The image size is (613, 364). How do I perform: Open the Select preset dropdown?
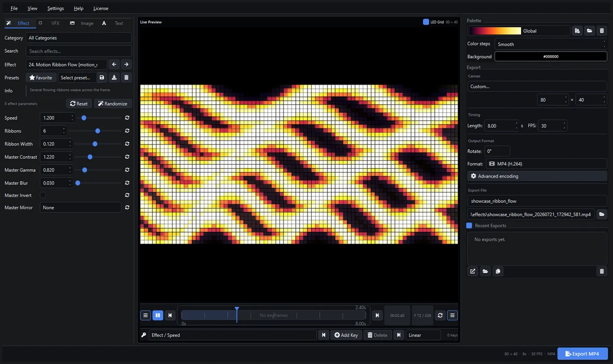point(76,78)
